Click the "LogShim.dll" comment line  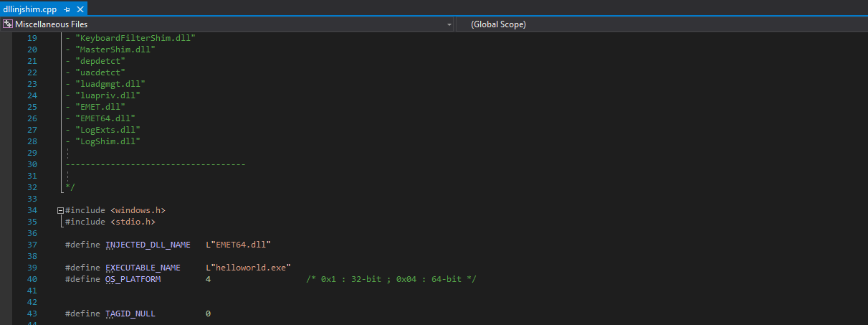107,141
